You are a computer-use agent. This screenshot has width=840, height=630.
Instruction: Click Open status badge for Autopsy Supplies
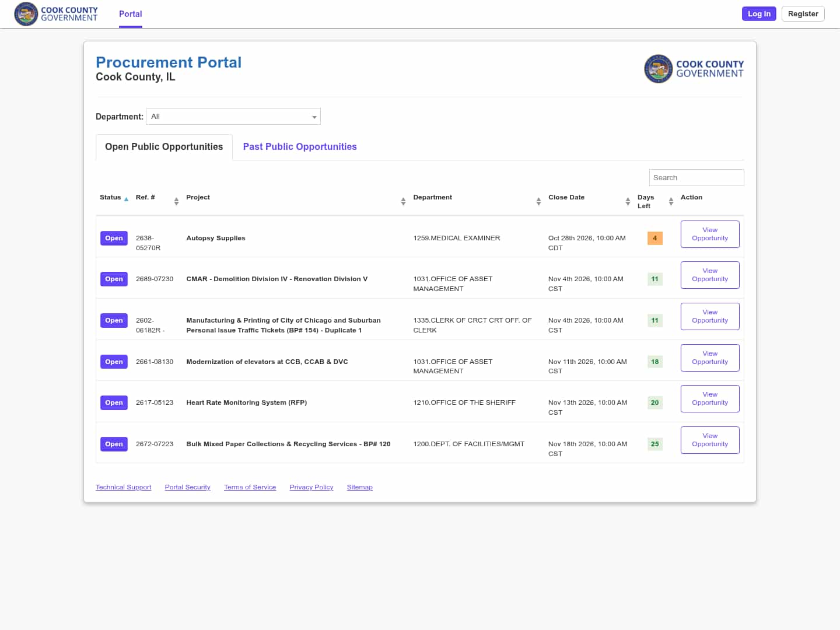(x=114, y=238)
